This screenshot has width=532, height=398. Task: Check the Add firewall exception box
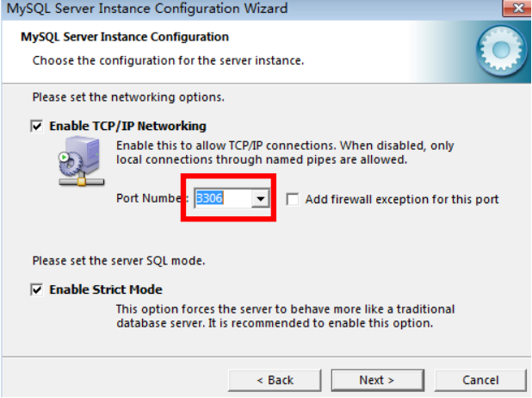[x=293, y=199]
